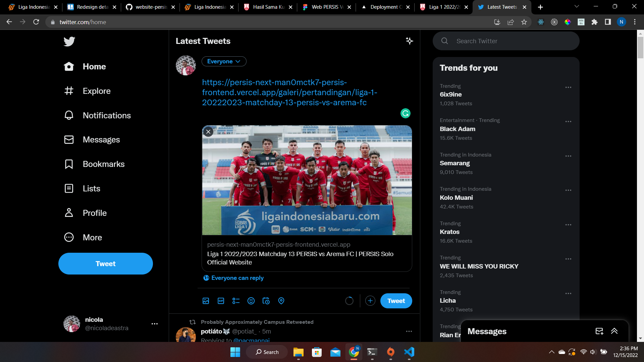Open the Explore hashtag icon
Viewport: 644px width, 362px height.
[69, 91]
